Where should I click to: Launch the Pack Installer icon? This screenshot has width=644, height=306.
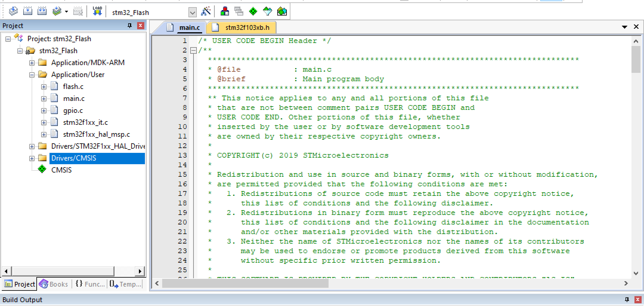point(282,12)
